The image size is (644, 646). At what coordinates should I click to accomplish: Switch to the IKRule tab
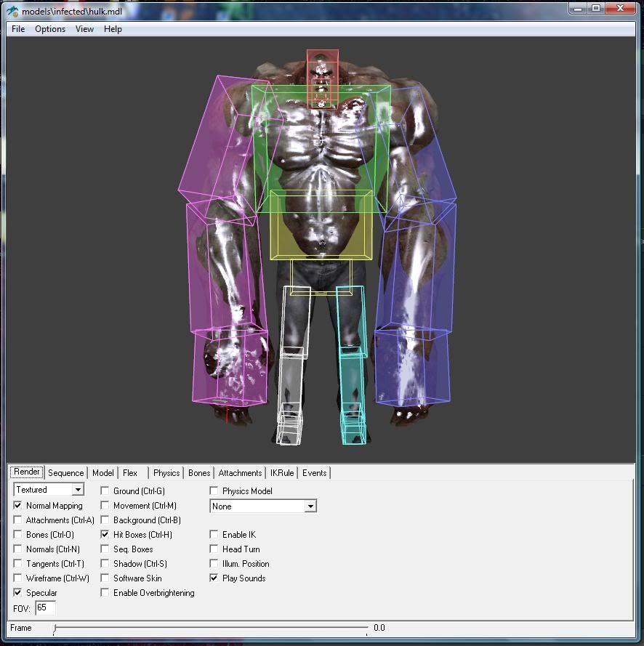(282, 472)
